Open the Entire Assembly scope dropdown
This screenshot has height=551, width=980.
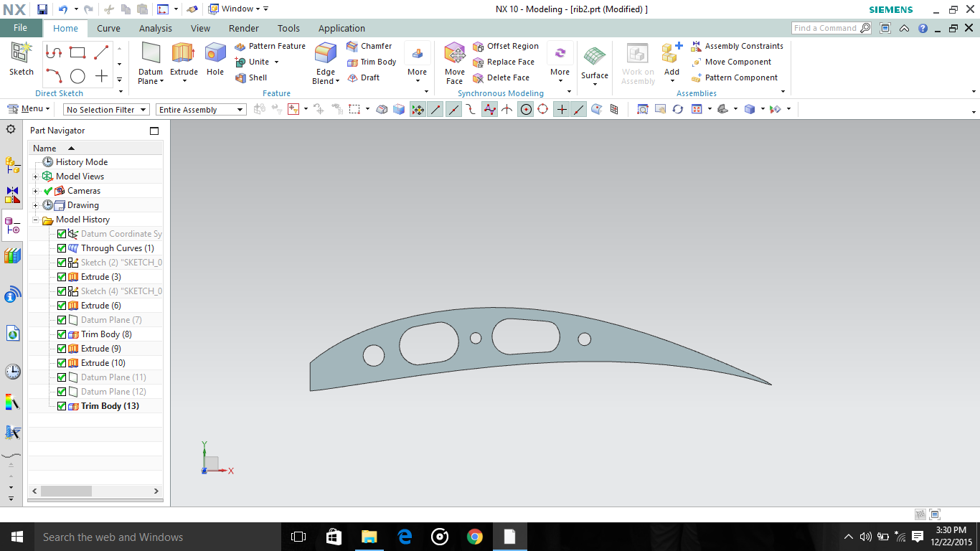201,110
